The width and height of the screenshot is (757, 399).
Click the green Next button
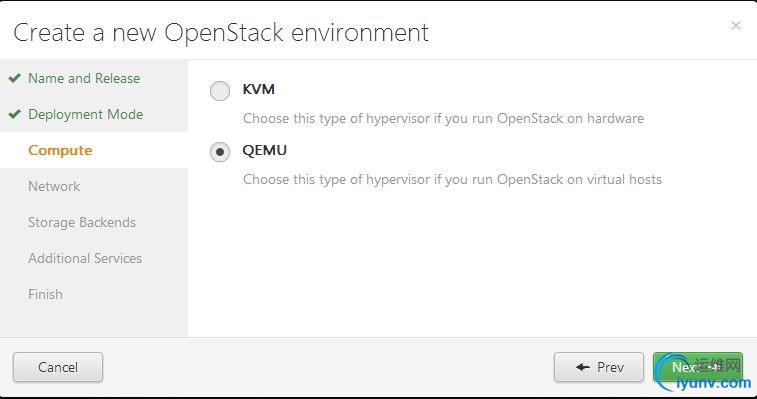[x=698, y=367]
